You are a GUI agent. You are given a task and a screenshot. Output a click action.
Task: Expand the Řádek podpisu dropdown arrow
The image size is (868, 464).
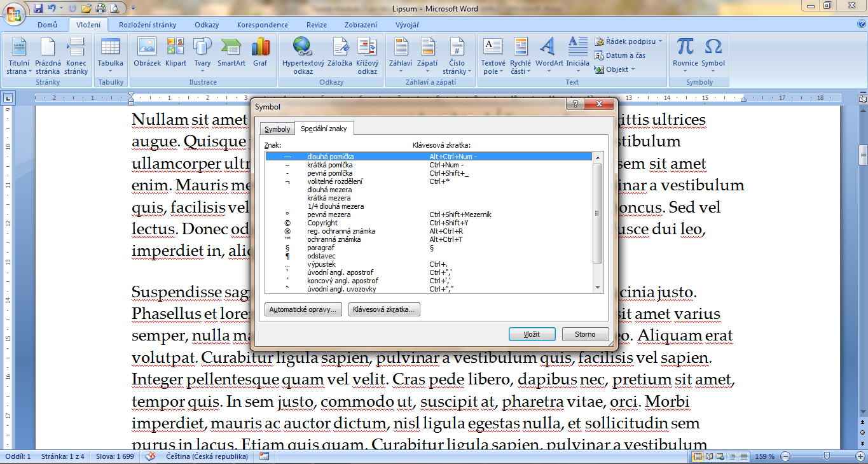(660, 41)
